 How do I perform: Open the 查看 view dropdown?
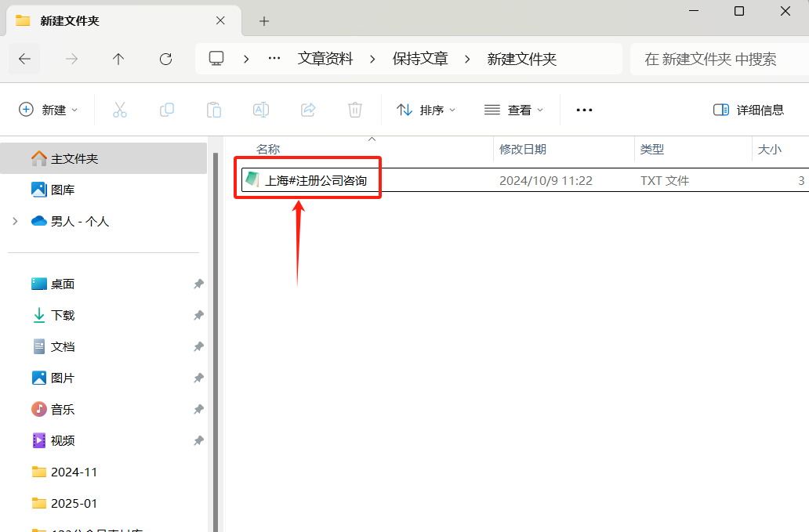pos(514,110)
